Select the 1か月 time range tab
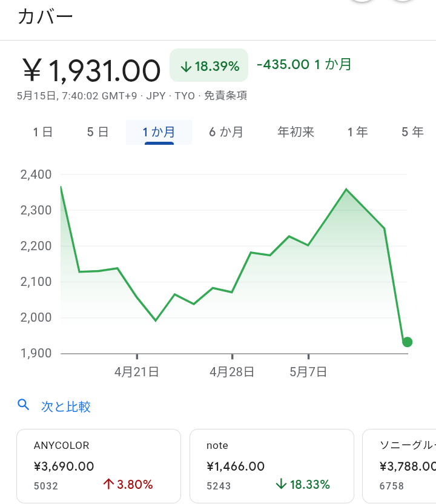436x504 pixels. tap(159, 132)
